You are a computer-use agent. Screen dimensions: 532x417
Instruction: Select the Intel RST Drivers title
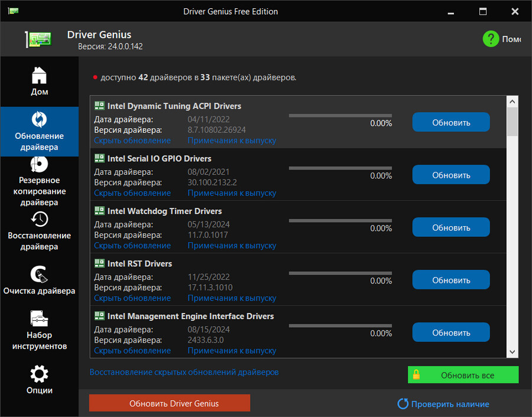point(140,264)
